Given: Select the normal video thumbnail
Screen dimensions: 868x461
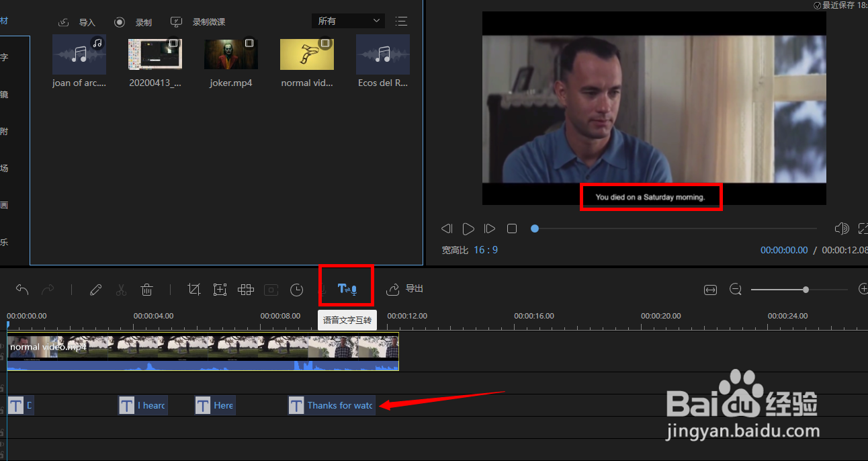Looking at the screenshot, I should point(307,54).
